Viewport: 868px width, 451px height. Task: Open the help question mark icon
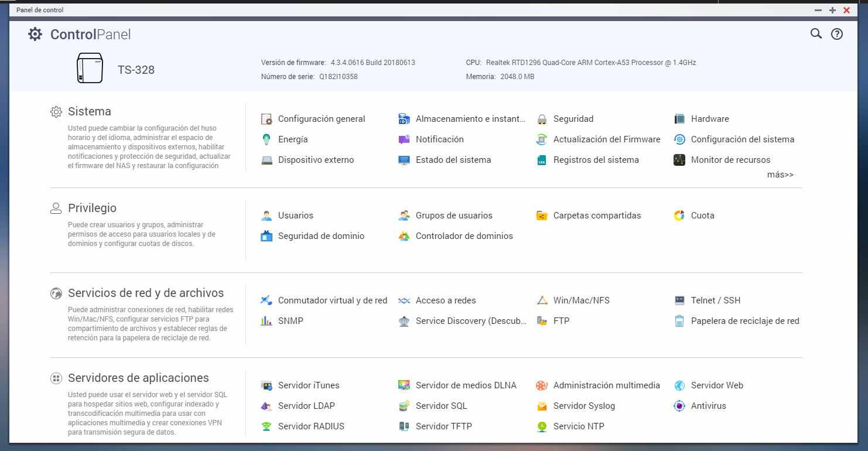(837, 34)
